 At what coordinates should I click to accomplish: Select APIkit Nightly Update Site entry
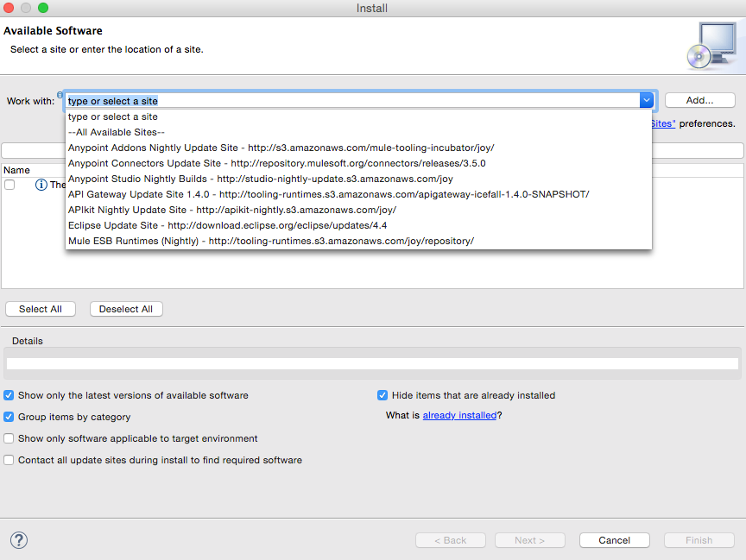click(358, 210)
